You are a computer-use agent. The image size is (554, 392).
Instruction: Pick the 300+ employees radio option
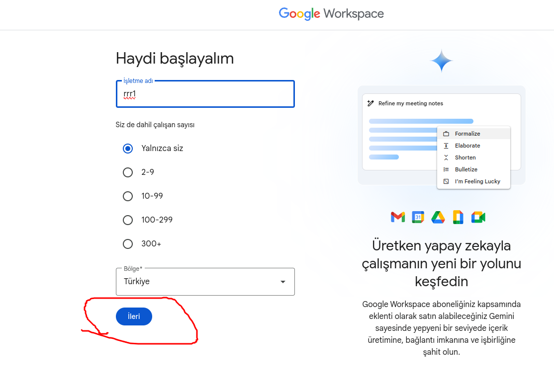[x=128, y=244]
